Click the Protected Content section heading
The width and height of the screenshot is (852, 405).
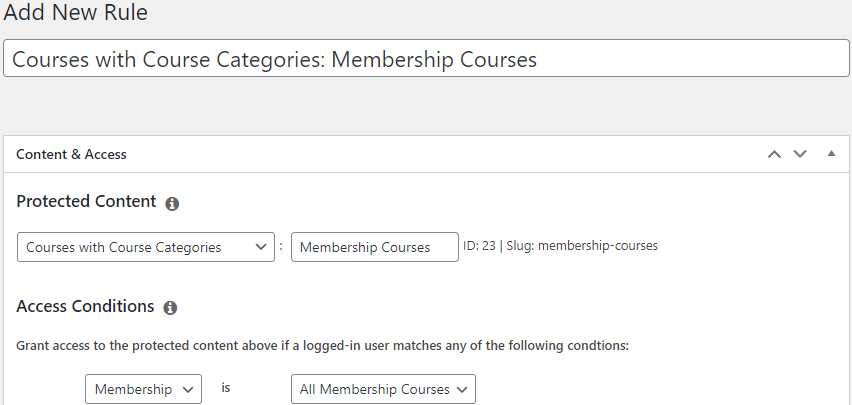(86, 201)
